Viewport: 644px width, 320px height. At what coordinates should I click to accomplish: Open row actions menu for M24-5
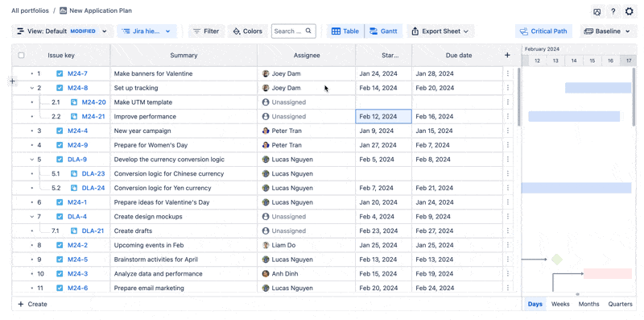(508, 260)
